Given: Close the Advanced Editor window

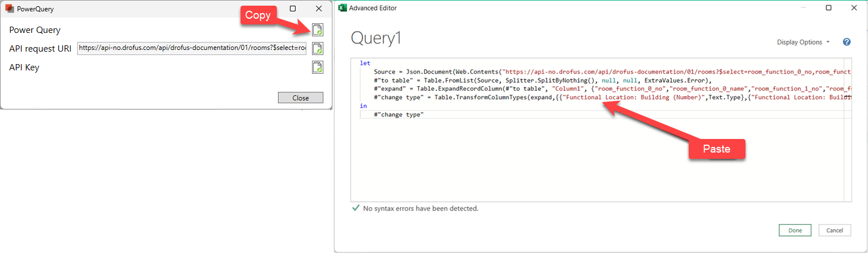Looking at the screenshot, I should click(854, 8).
